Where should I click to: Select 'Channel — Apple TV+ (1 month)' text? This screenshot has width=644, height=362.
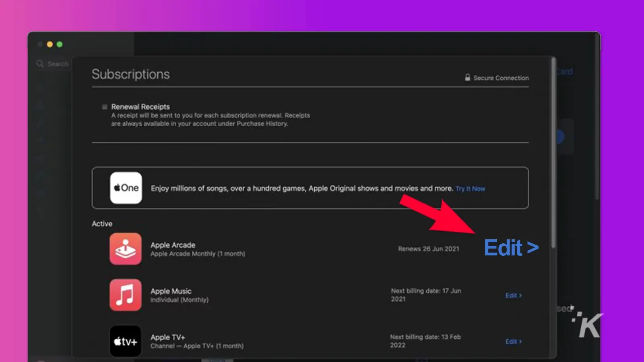pos(197,346)
